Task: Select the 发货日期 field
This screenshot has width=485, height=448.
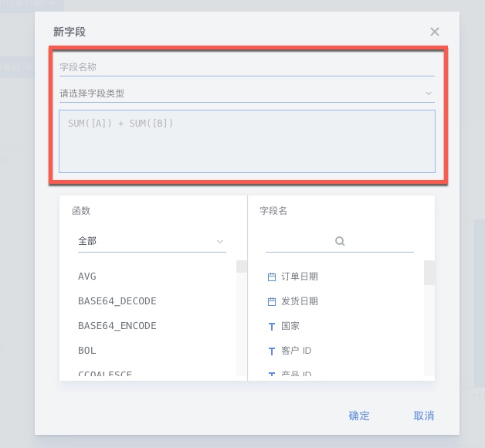Action: (x=299, y=301)
